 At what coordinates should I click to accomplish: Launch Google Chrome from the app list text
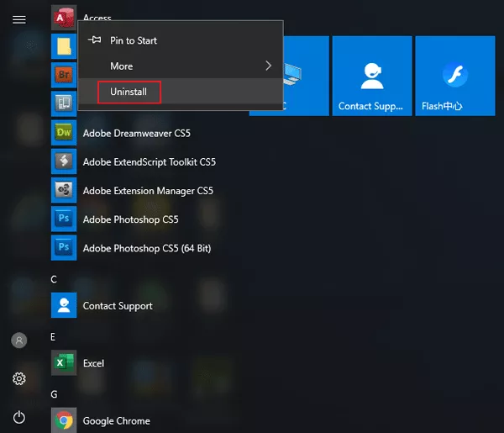click(117, 420)
